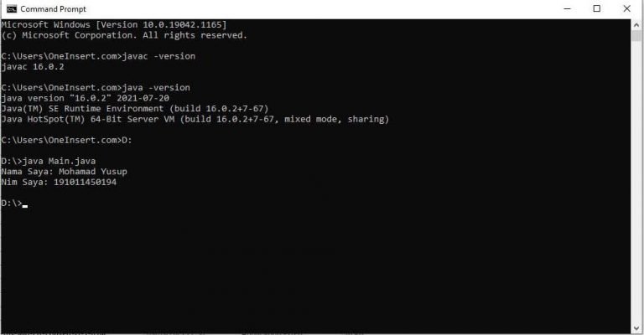Screen dimensions: 644x335
Task: Minimize the Command Prompt window
Action: click(567, 8)
